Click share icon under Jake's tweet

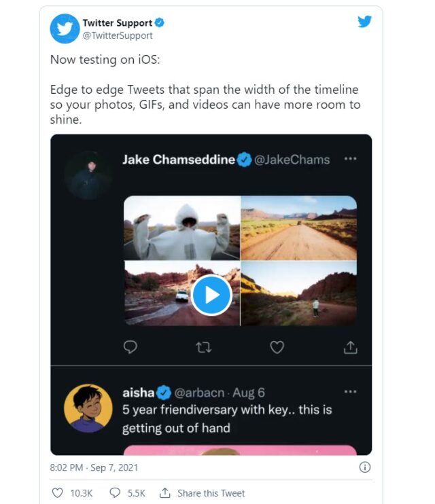click(350, 347)
